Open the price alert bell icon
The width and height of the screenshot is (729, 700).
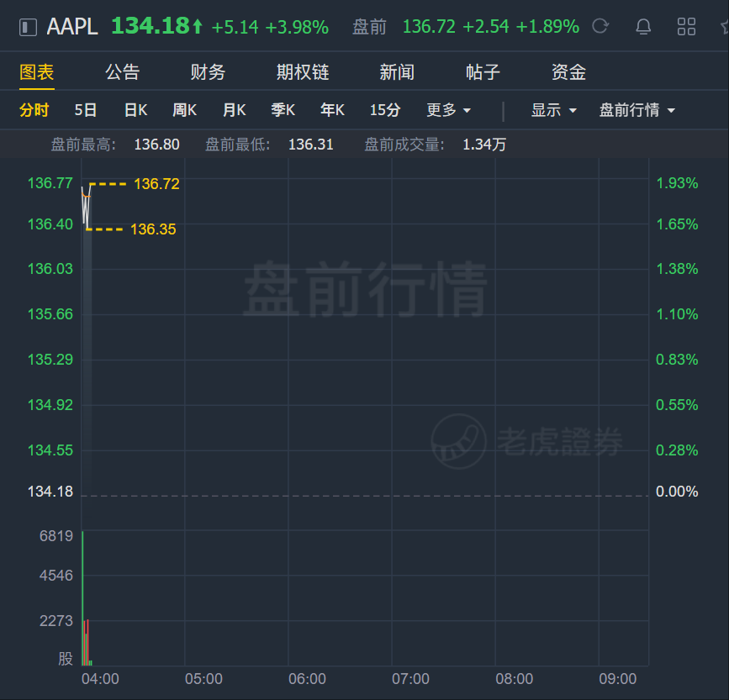643,27
